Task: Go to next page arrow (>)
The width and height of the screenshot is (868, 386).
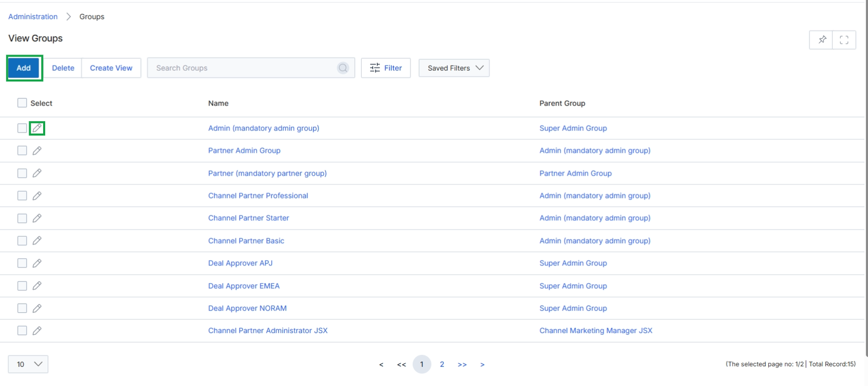Action: [x=482, y=365]
